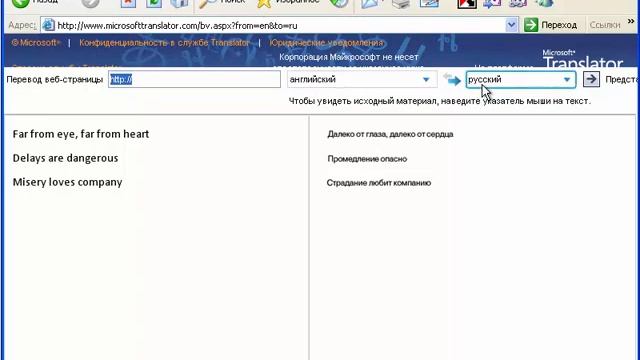Open Юридические уведомления link
This screenshot has width=640, height=360.
(x=326, y=42)
